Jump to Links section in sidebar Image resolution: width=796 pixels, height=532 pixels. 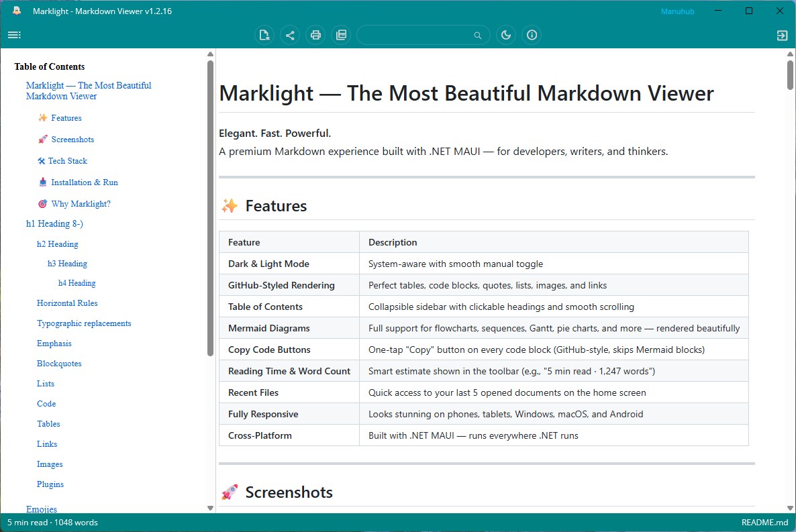click(x=47, y=443)
